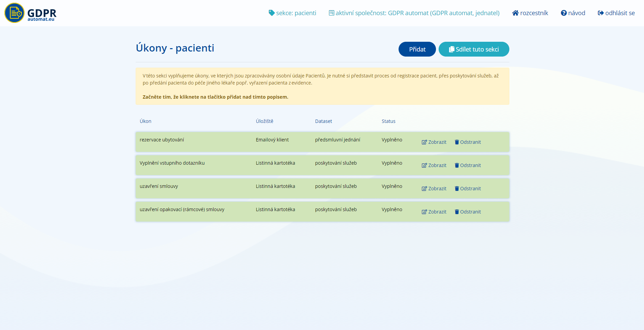This screenshot has height=330, width=644.
Task: Click the Dataset column header
Action: click(x=324, y=121)
